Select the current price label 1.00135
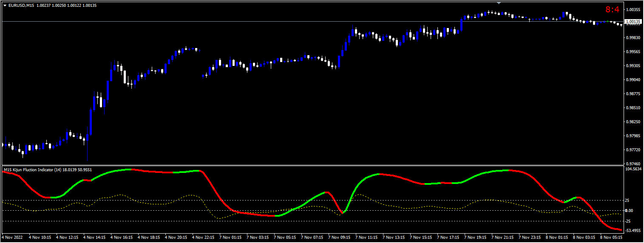Screen dimensions: 644x243 coord(633,21)
